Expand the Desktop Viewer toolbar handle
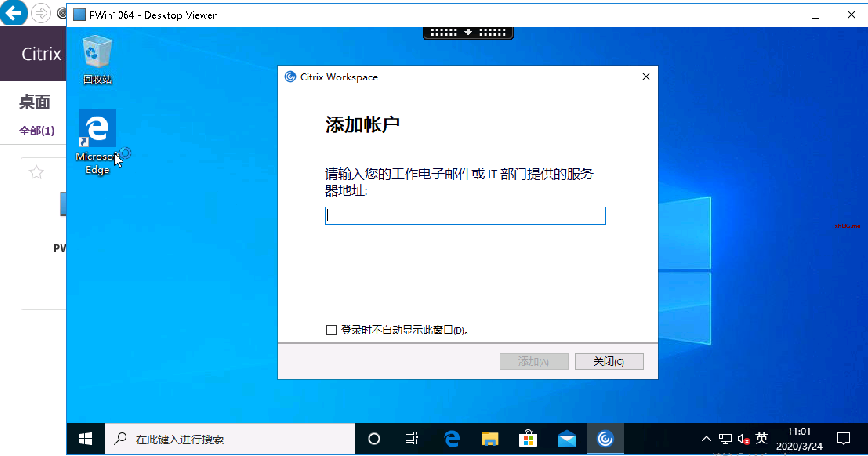This screenshot has width=868, height=456. 468,32
